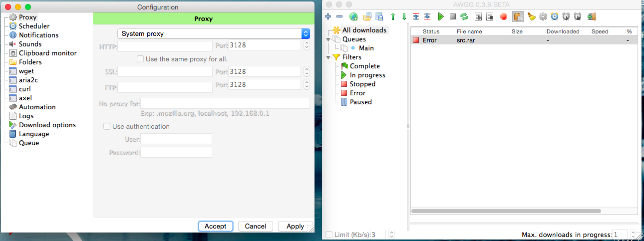The width and height of the screenshot is (644, 241).
Task: Click the FTP port stepper arrows
Action: [306, 85]
